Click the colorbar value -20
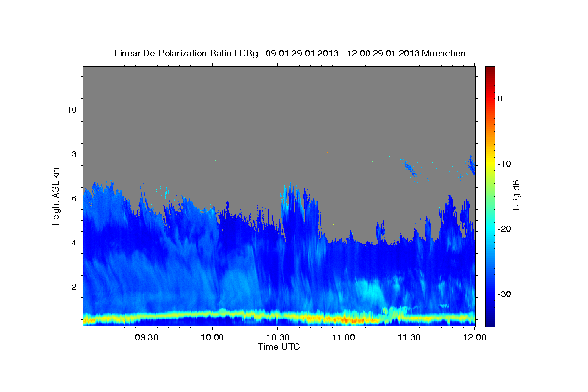The image size is (588, 392). tap(504, 229)
